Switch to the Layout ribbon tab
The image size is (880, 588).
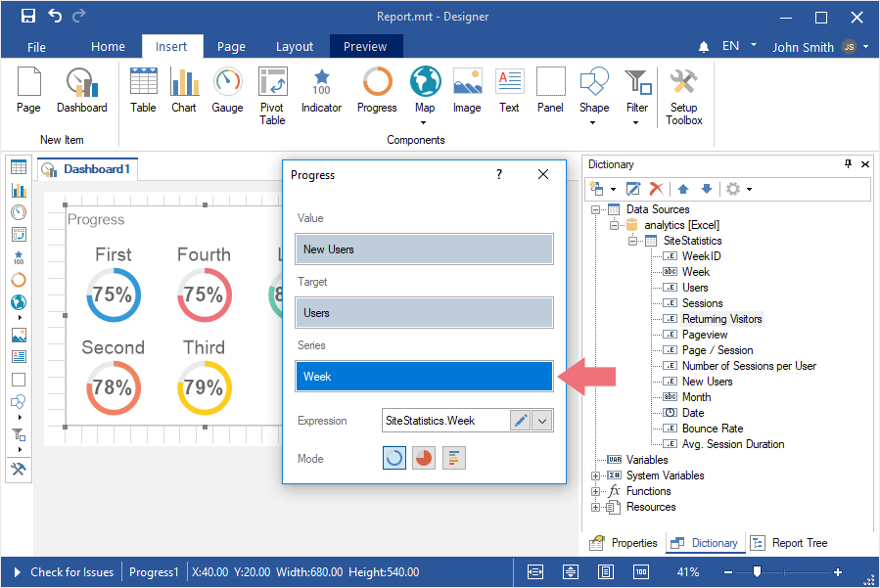click(x=295, y=46)
